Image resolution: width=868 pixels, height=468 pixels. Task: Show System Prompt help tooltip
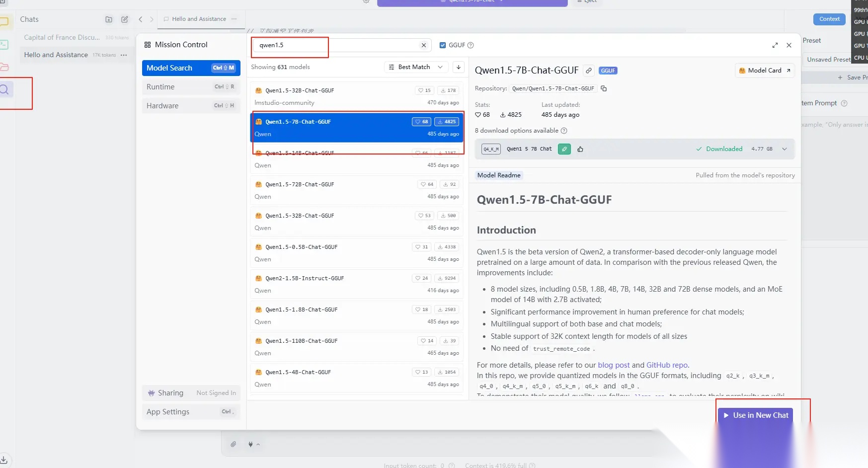(x=844, y=103)
